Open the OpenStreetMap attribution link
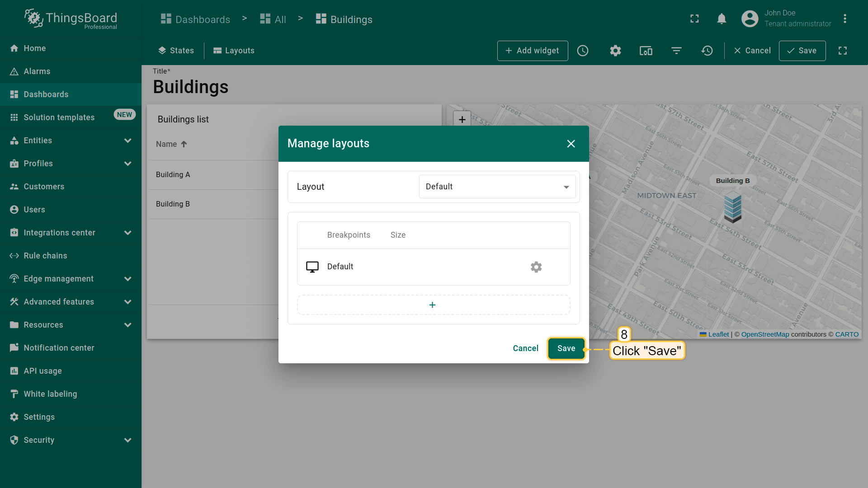Screen dimensions: 868x488 pos(765,334)
